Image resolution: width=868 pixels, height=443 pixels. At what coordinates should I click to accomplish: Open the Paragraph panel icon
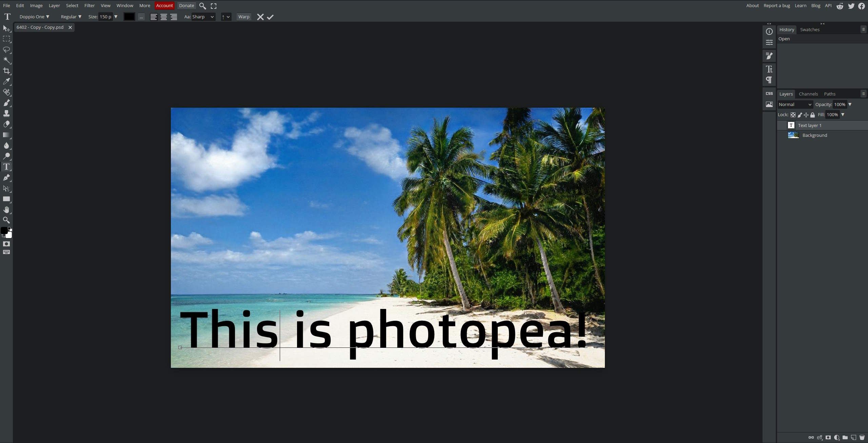tap(769, 80)
